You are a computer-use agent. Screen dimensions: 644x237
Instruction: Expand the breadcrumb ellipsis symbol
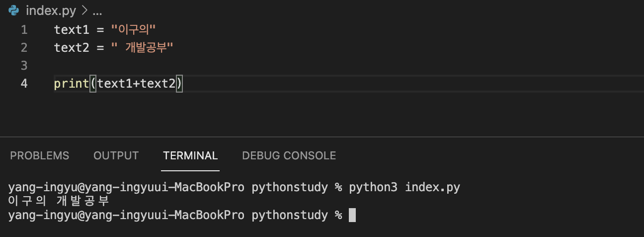click(97, 11)
